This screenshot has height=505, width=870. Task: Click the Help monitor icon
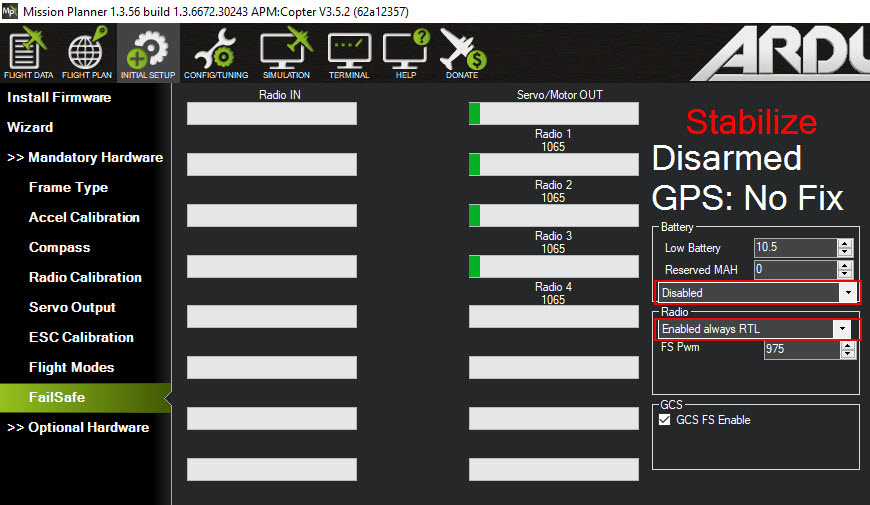405,54
